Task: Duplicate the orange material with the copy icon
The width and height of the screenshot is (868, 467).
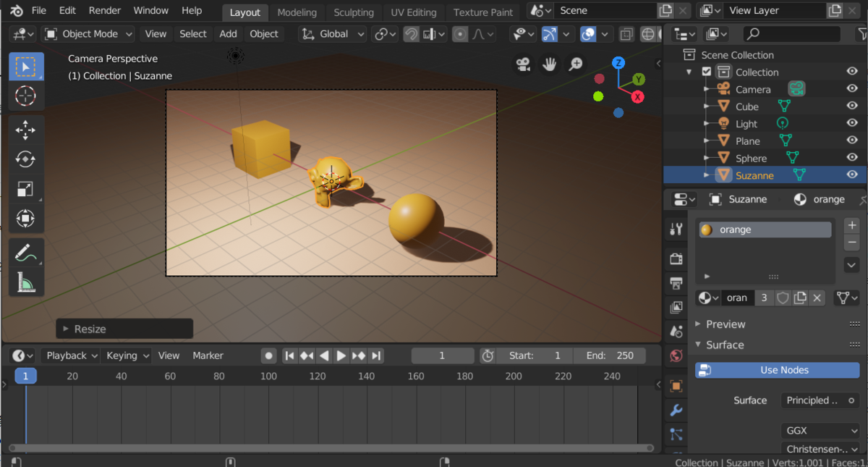Action: [x=800, y=298]
